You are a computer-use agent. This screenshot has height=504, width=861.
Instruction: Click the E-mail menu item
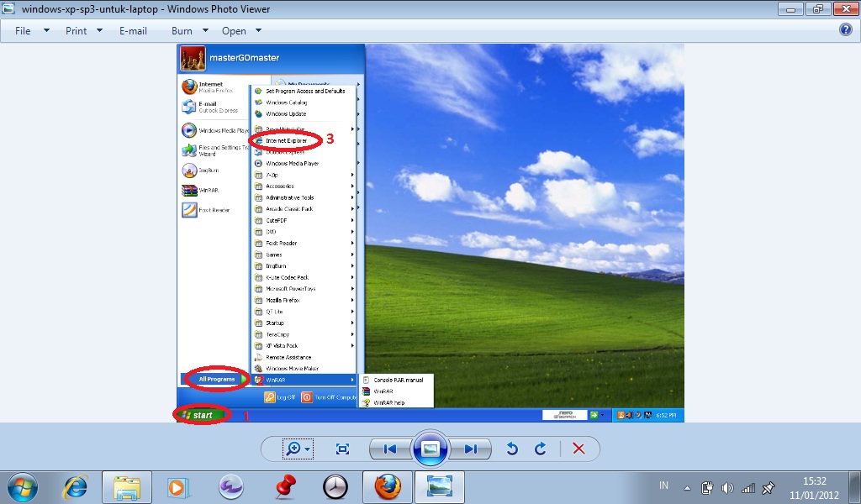pyautogui.click(x=133, y=30)
